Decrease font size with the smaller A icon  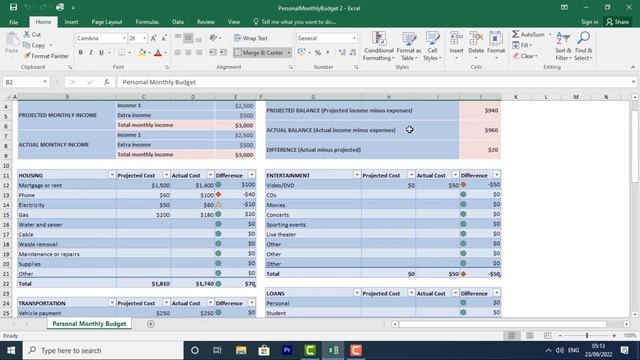(164, 38)
